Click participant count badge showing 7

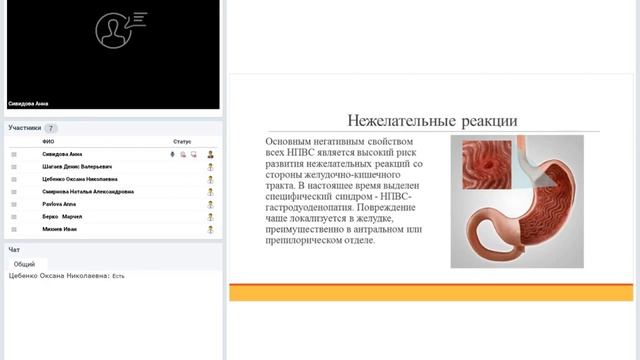click(51, 128)
